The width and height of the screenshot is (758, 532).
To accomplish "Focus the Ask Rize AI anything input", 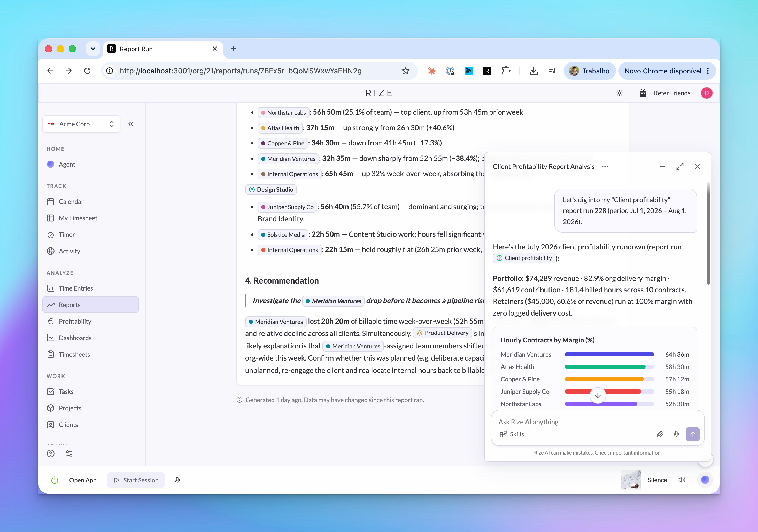I will [x=598, y=422].
